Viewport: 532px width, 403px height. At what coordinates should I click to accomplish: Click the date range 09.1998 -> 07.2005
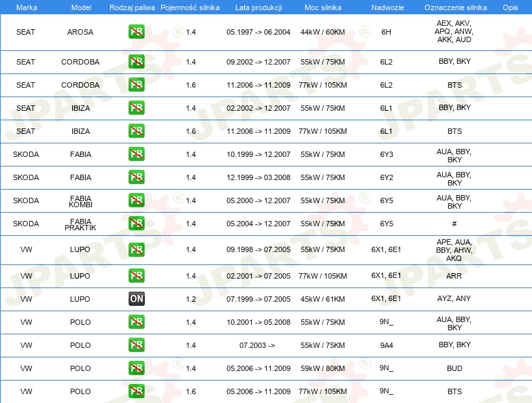259,249
